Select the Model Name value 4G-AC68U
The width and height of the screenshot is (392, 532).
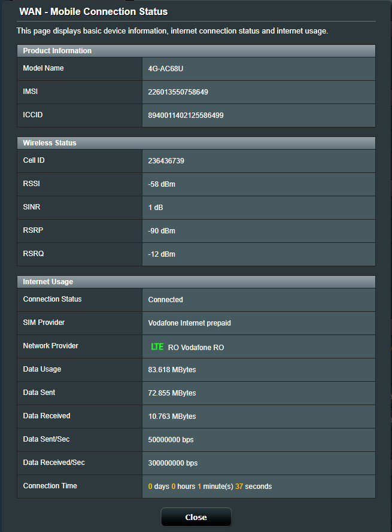(163, 69)
